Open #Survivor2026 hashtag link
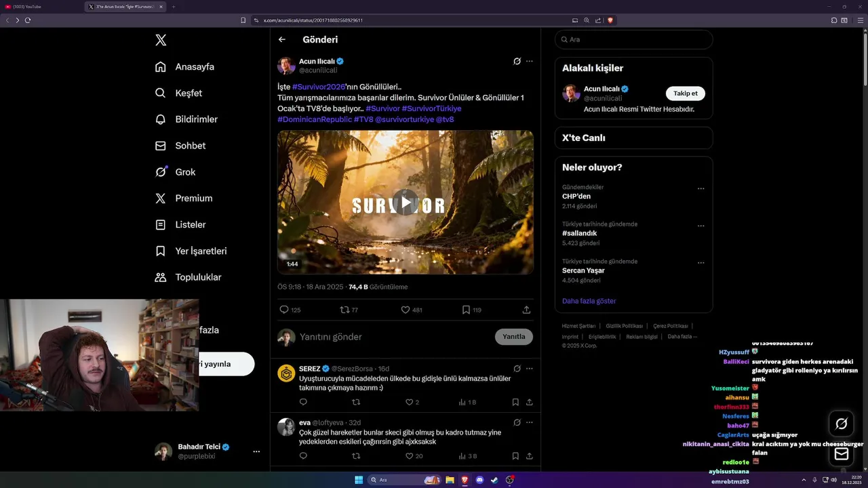 (319, 87)
